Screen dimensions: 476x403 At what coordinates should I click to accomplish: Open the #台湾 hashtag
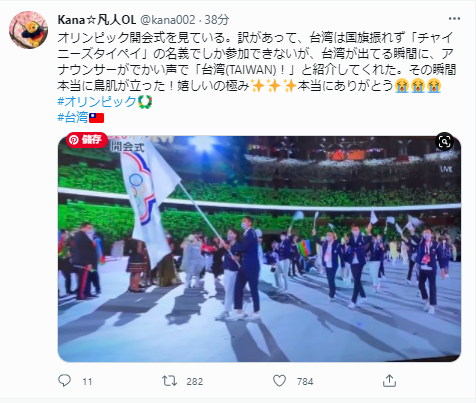click(73, 118)
